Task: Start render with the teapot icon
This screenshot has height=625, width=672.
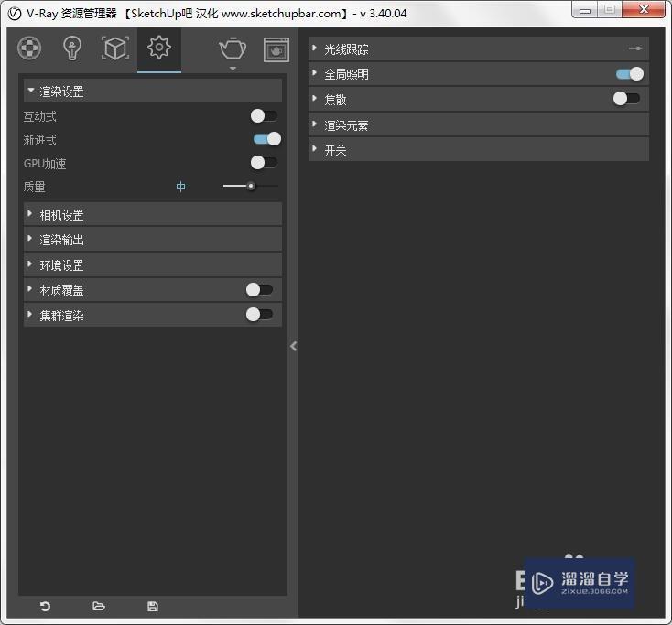Action: coord(233,48)
